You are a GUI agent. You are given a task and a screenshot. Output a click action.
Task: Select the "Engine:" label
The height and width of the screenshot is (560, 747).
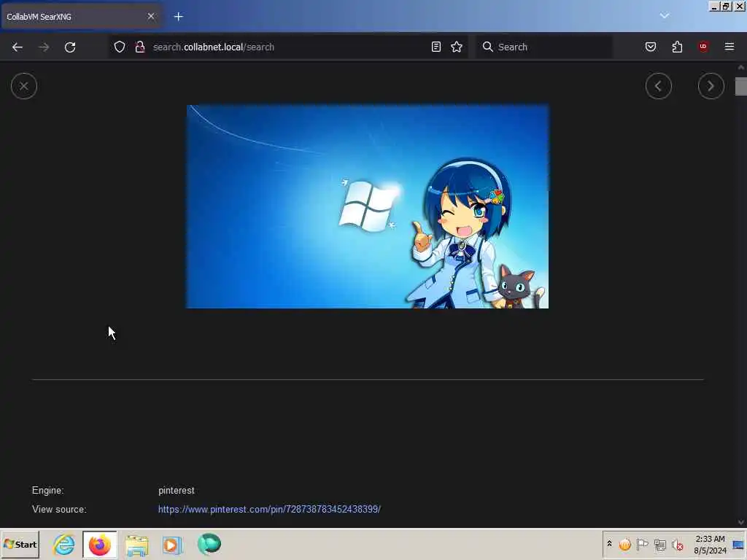[47, 491]
